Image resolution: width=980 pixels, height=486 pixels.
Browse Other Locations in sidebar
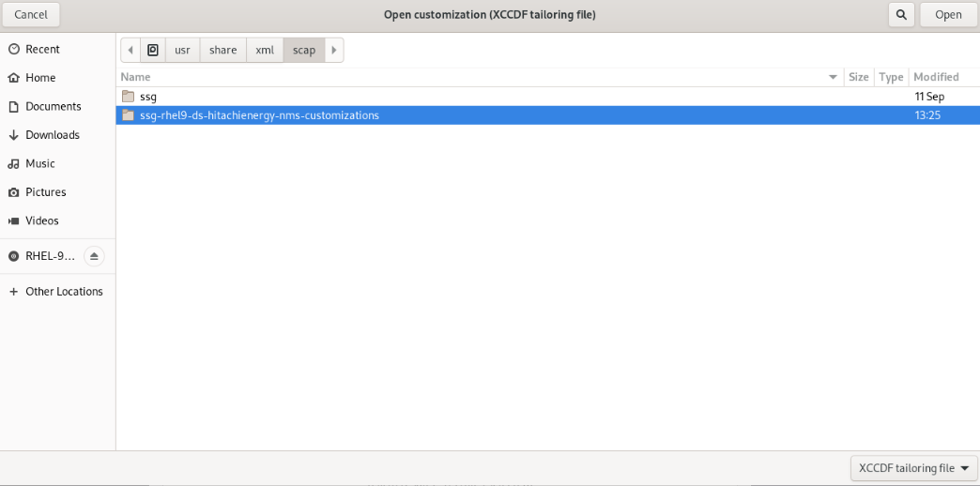(x=64, y=292)
